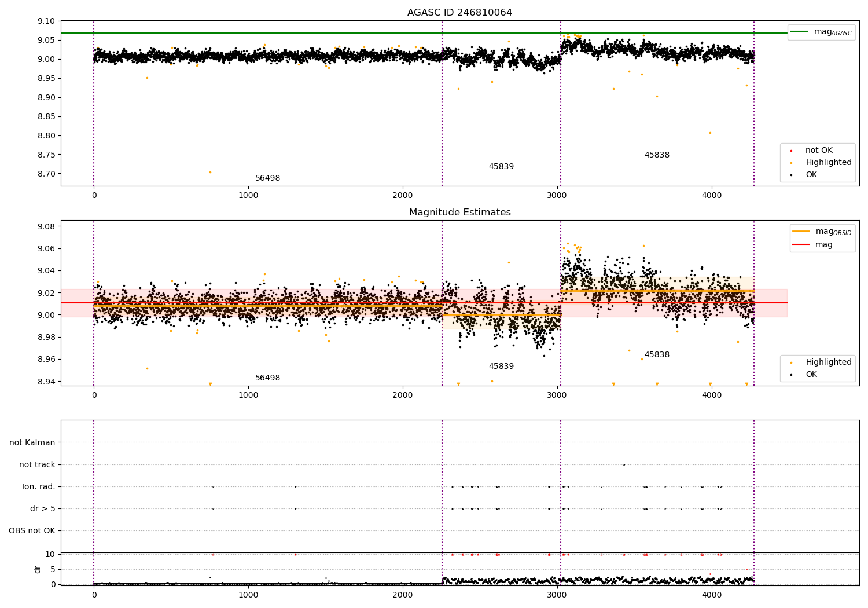Select 'Highlighted' in the top plot legend
The height and width of the screenshot is (608, 868).
click(828, 163)
